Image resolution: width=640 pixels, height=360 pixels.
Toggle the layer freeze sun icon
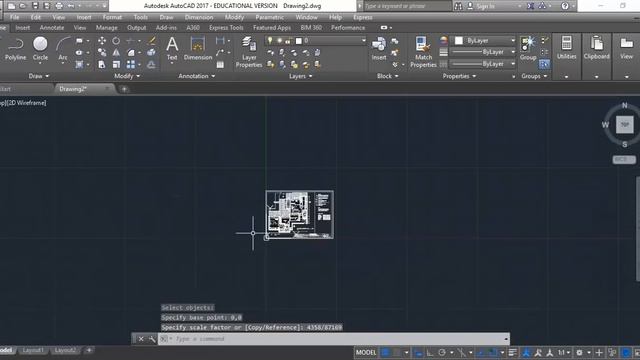click(x=280, y=40)
